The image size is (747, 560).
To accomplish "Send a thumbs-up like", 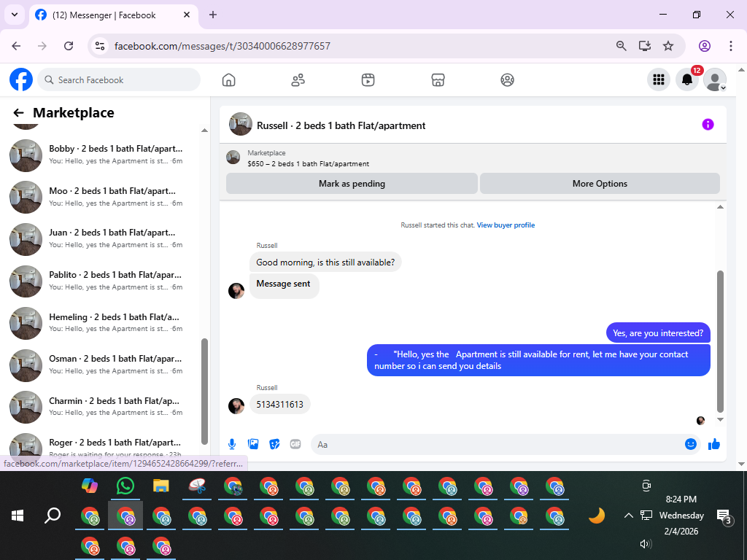I will (713, 444).
